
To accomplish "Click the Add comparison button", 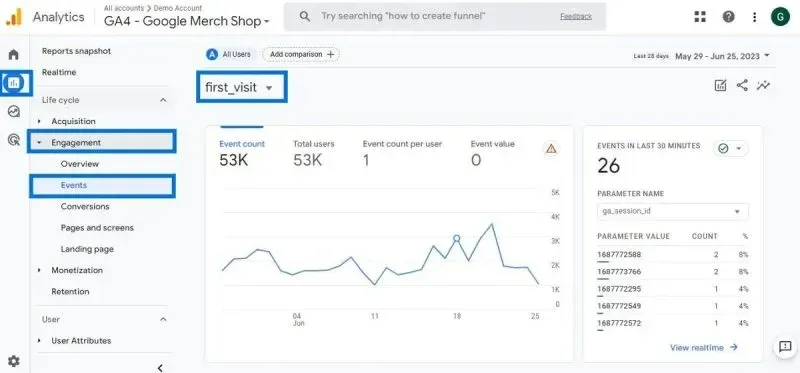I will click(301, 54).
